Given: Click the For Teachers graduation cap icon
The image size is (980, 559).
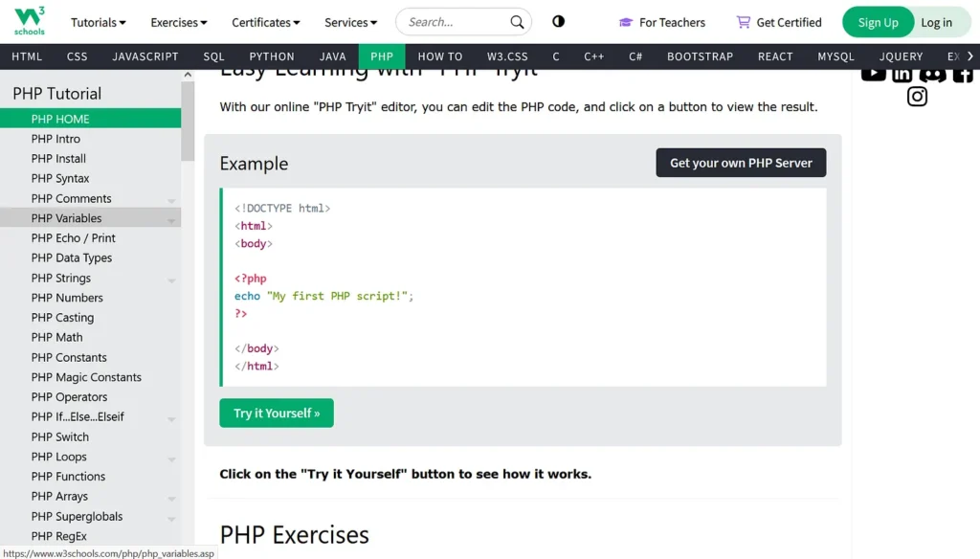Looking at the screenshot, I should [626, 23].
